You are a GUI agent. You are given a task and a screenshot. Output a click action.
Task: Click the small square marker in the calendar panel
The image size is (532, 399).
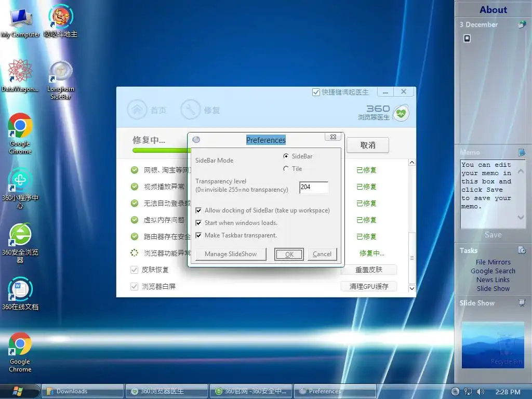coord(467,38)
